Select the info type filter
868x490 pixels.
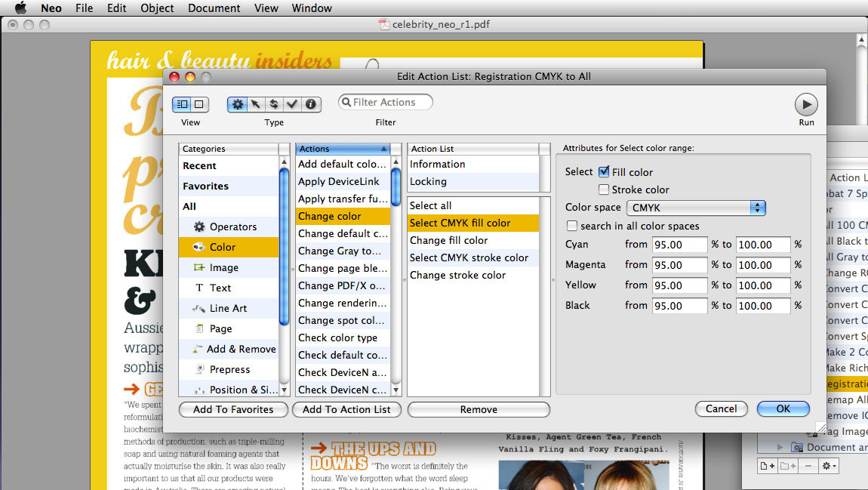(x=311, y=103)
